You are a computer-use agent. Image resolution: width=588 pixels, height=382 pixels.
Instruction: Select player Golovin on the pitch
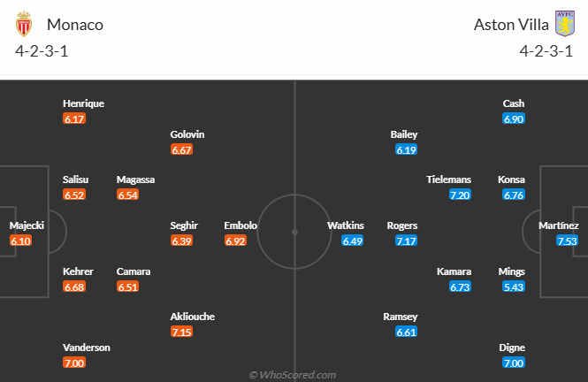(x=187, y=134)
